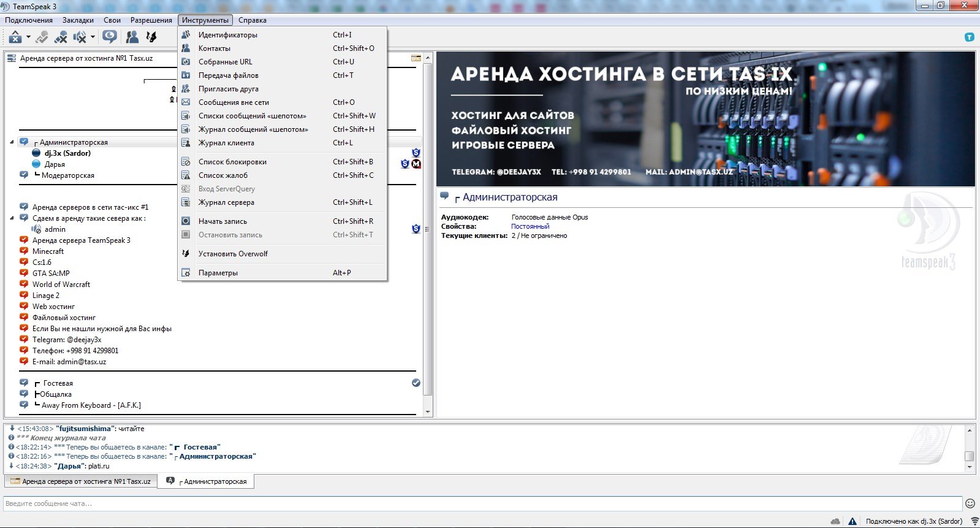Screen dimensions: 980x528
Task: Click the server info icon beside server name
Action: coord(416,58)
